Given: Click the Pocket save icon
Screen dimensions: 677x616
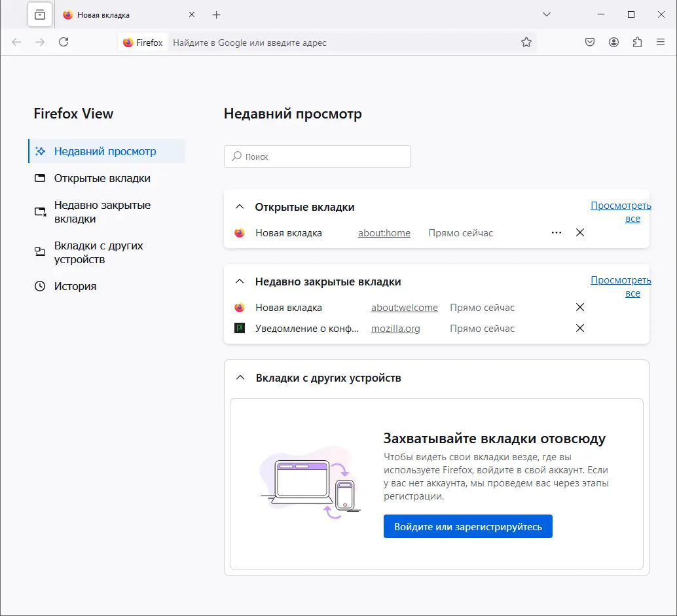Looking at the screenshot, I should pos(590,43).
